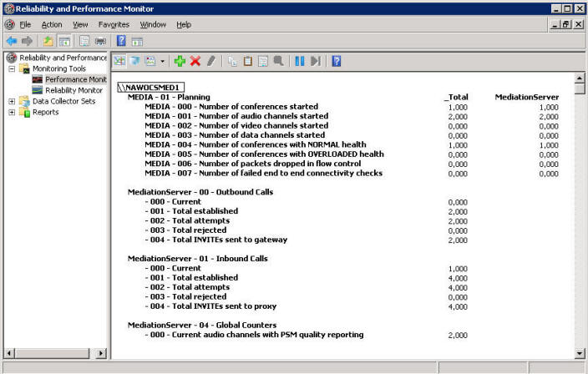Open the Window menu
Viewport: 588px width, 374px height.
[153, 25]
